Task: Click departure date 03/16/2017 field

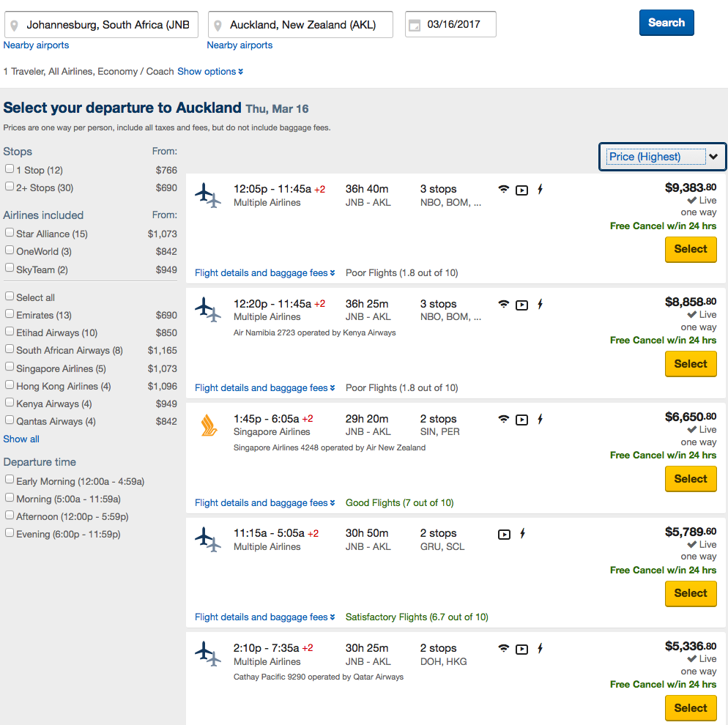Action: click(x=450, y=25)
